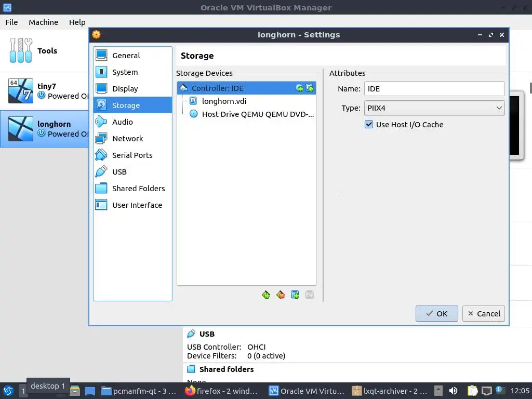Switch to desktop 1 in the pager

(x=23, y=391)
